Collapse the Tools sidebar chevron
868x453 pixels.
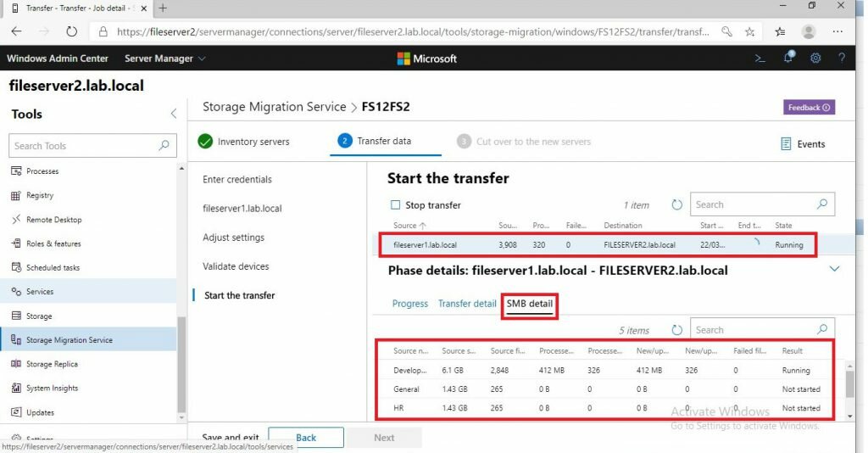pos(173,114)
